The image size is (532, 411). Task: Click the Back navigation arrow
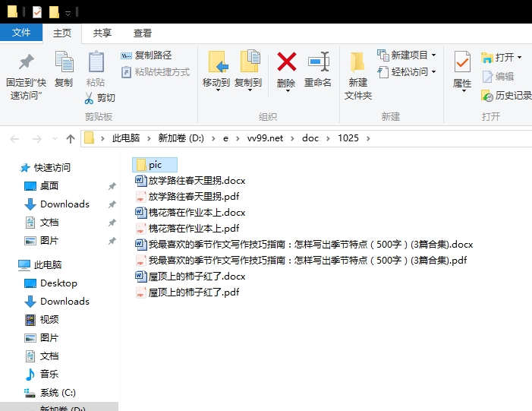(14, 139)
